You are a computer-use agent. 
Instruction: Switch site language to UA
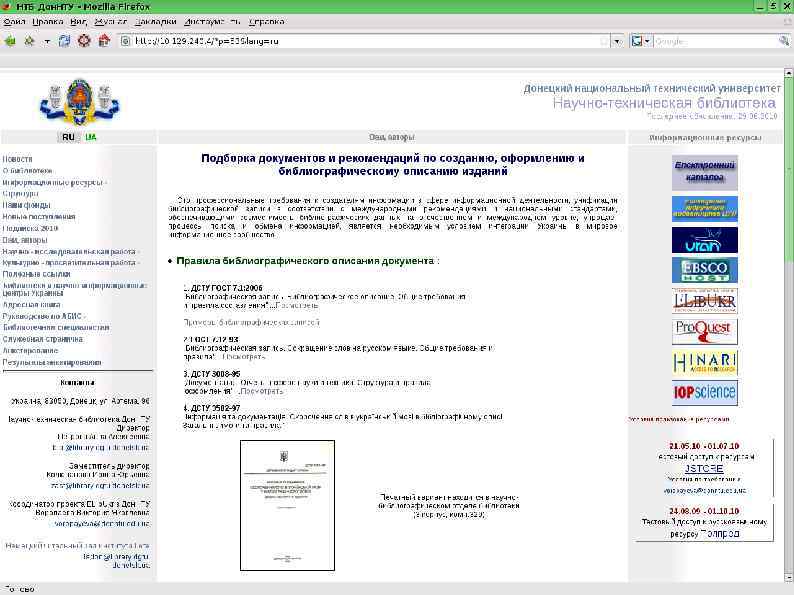[x=91, y=137]
